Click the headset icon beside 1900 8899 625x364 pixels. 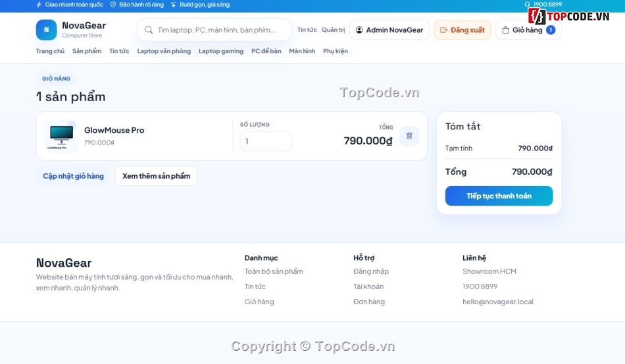tap(527, 5)
